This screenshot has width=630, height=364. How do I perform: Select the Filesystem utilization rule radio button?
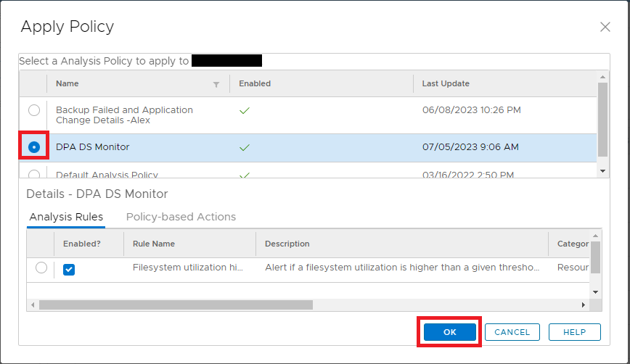(x=41, y=268)
